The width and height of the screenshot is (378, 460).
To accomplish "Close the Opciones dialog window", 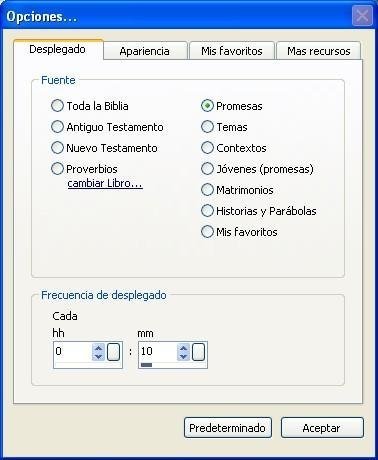I will 362,16.
